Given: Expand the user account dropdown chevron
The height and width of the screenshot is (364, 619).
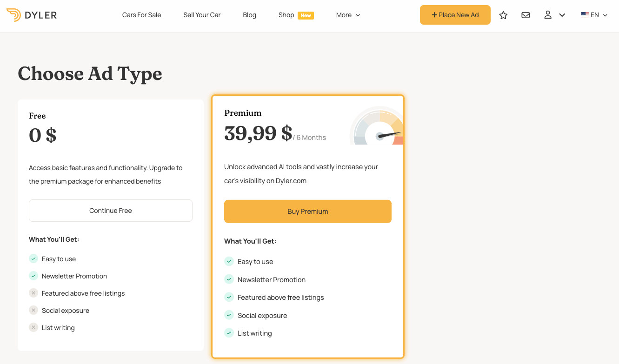Looking at the screenshot, I should tap(562, 15).
